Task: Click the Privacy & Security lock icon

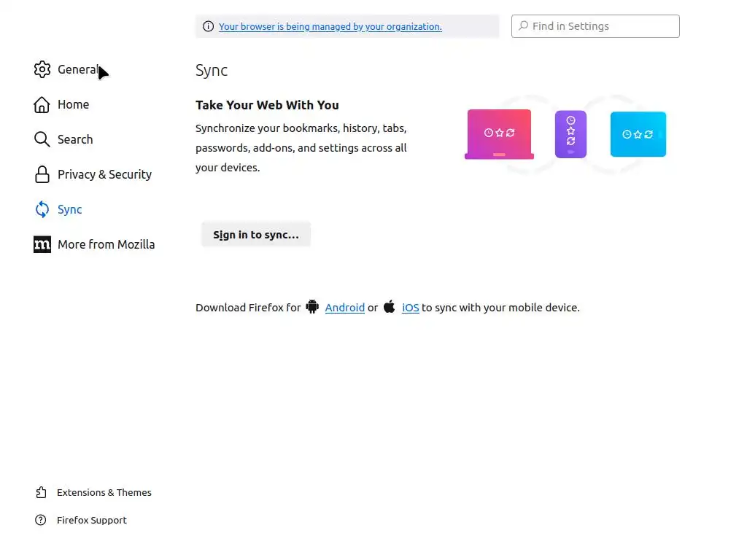Action: pos(42,174)
